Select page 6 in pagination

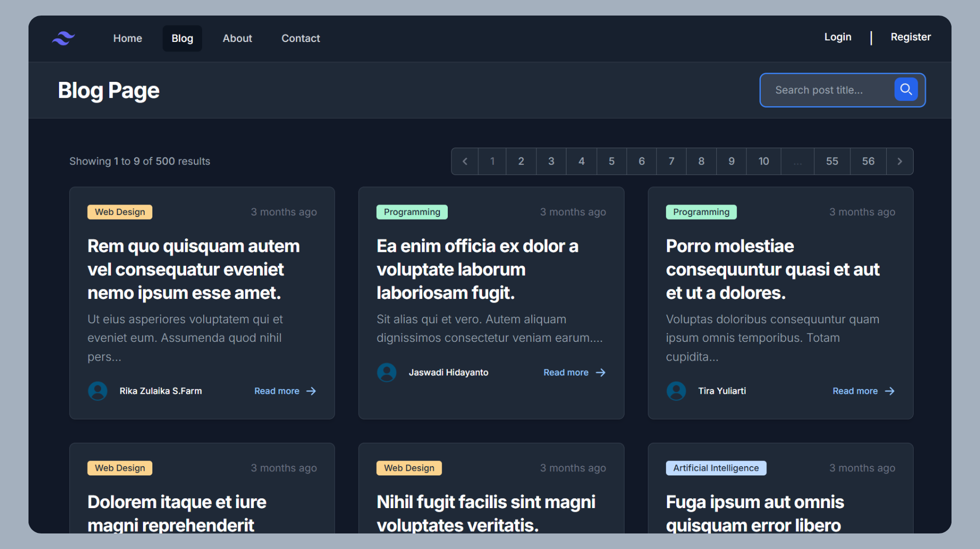pos(642,162)
